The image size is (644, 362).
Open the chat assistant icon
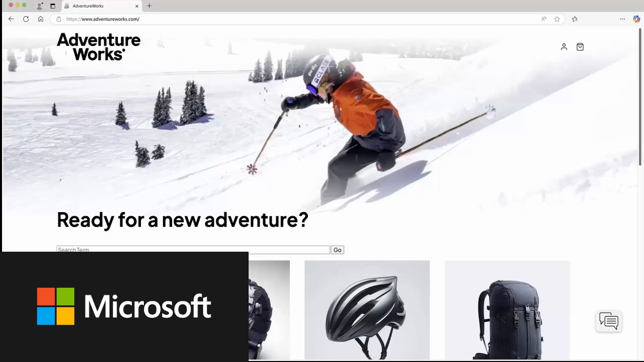[x=609, y=321]
